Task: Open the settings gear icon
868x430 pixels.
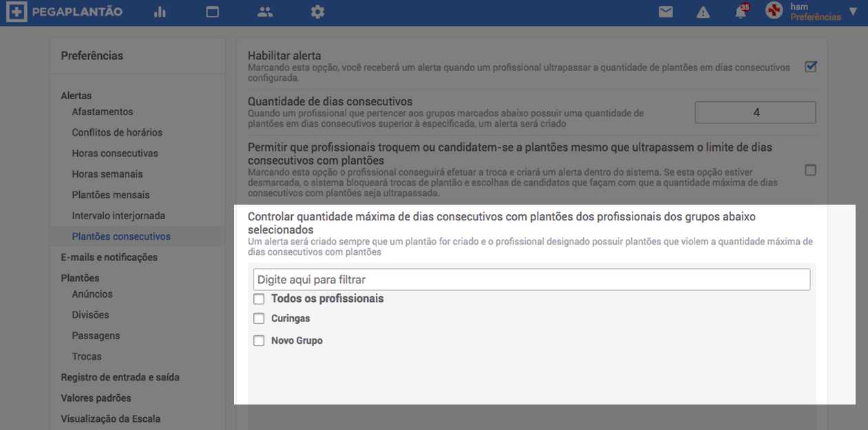Action: coord(317,12)
